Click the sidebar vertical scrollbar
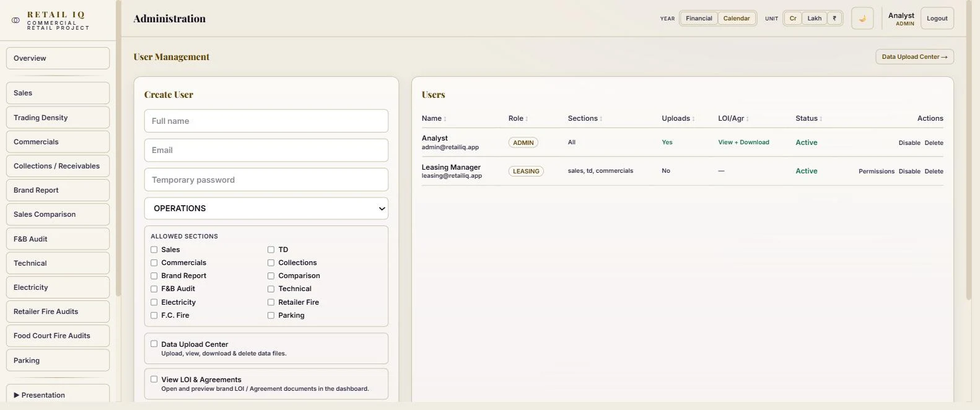 coord(118,149)
